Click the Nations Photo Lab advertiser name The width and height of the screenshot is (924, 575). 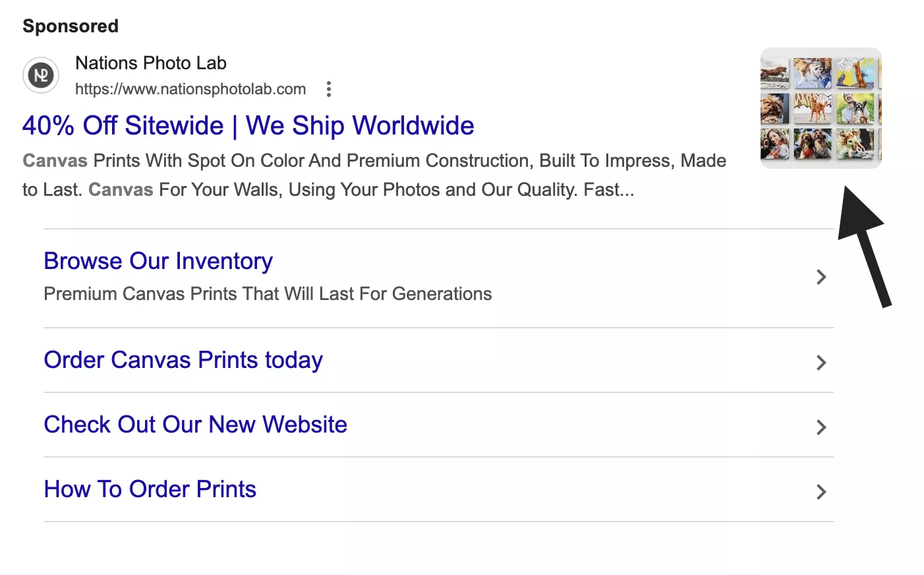pos(151,63)
